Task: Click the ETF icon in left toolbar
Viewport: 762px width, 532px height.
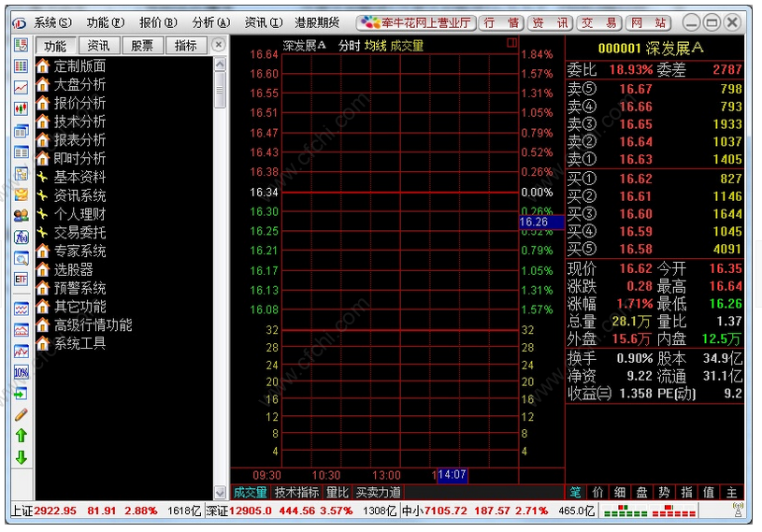Action: point(21,280)
